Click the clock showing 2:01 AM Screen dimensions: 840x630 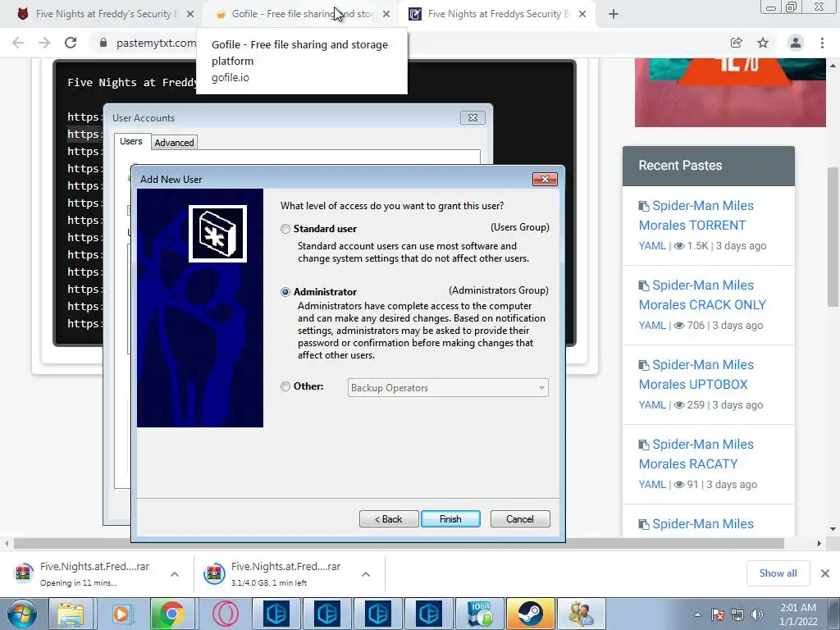798,614
